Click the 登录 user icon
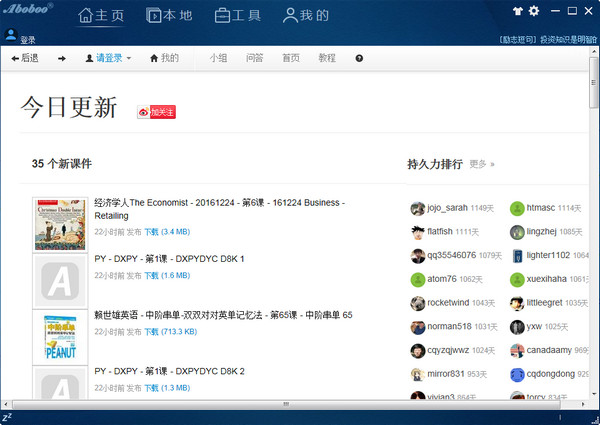600x425 pixels. (12, 35)
